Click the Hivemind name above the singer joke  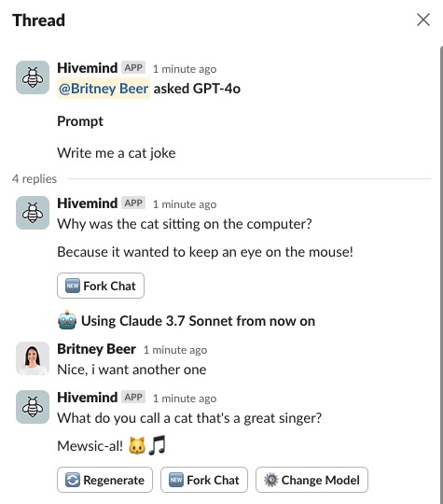(88, 398)
